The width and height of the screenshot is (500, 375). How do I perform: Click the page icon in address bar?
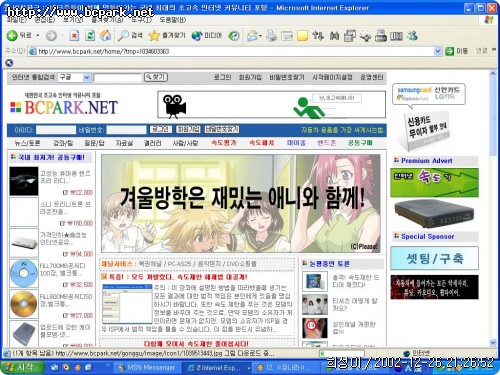coord(32,51)
